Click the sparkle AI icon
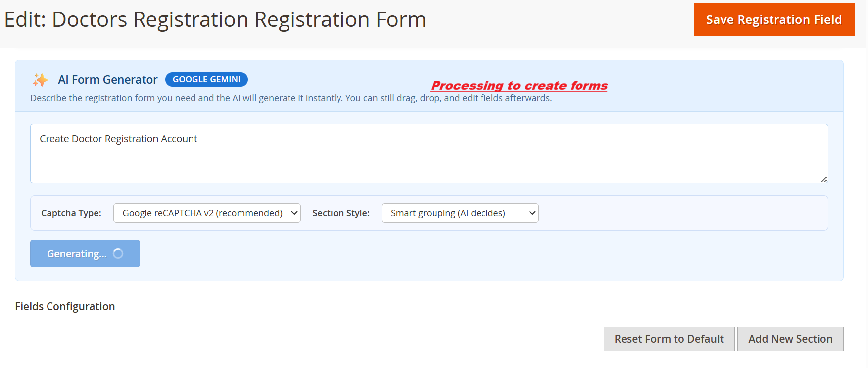The width and height of the screenshot is (868, 368). [41, 80]
